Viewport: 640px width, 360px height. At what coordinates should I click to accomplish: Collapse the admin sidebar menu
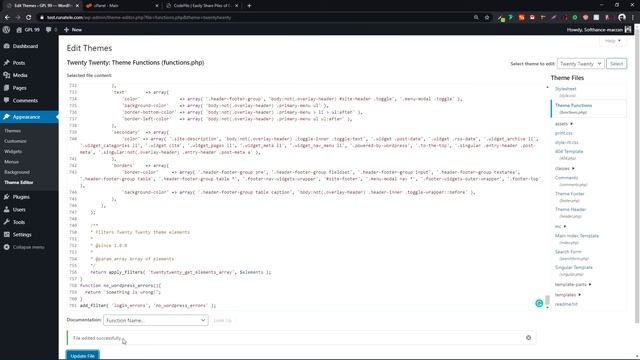[x=24, y=247]
